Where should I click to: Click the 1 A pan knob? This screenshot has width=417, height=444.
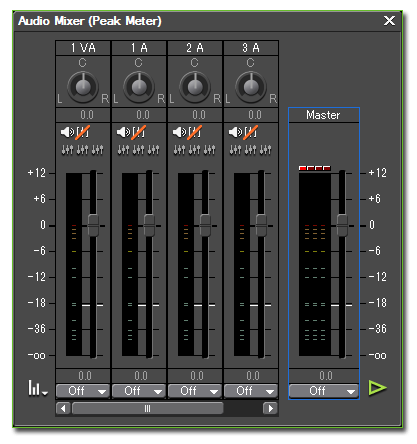[139, 87]
